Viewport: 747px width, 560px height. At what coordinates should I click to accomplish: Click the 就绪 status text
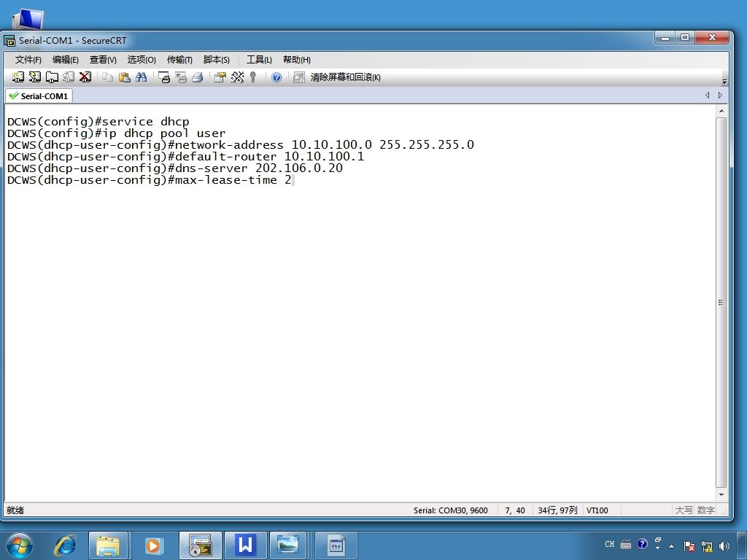(x=15, y=510)
